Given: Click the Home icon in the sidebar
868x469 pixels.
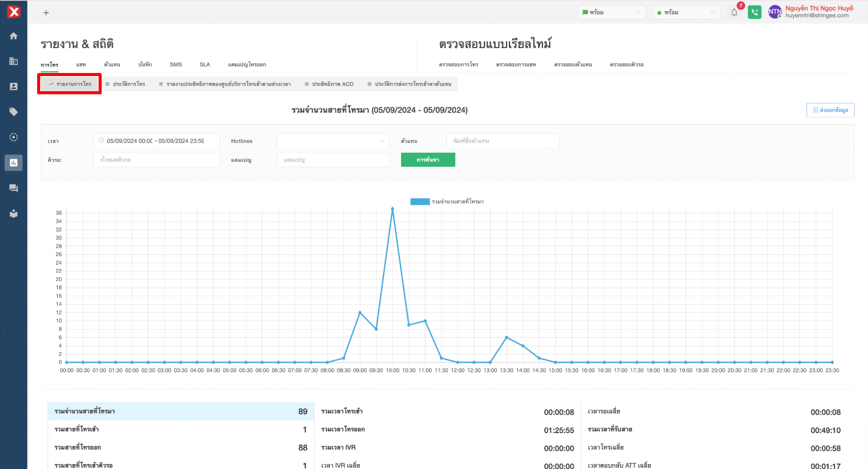Looking at the screenshot, I should point(13,36).
